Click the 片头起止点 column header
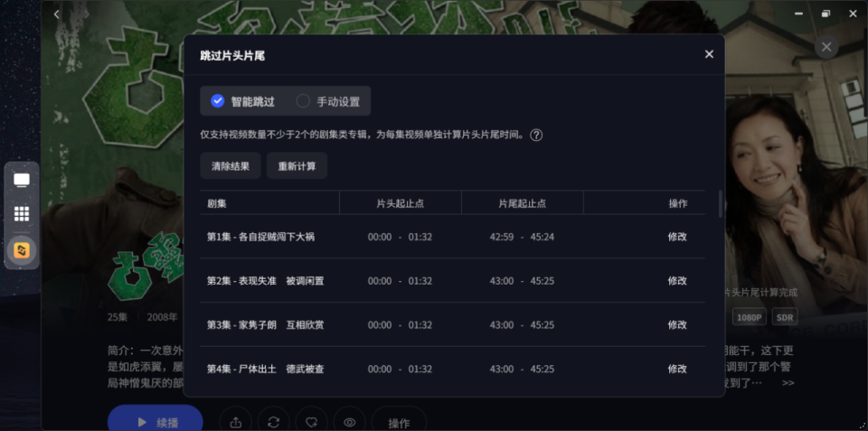Viewport: 868px width, 431px height. (x=401, y=203)
